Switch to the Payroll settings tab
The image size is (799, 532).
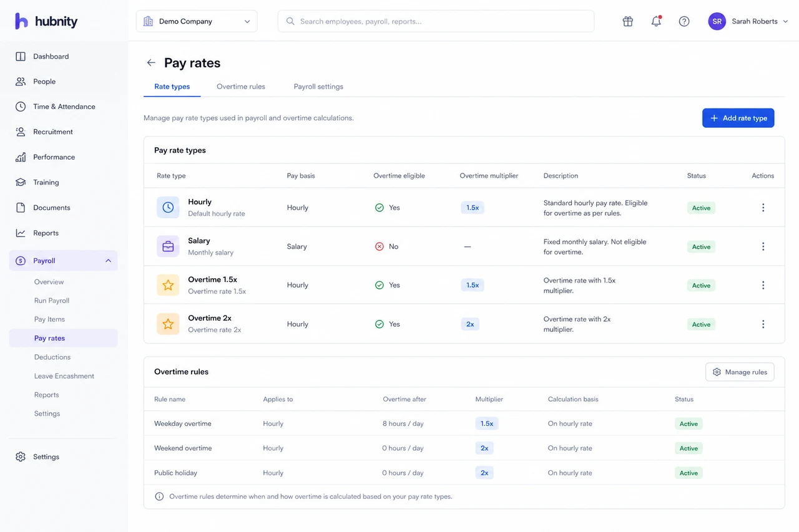(318, 87)
